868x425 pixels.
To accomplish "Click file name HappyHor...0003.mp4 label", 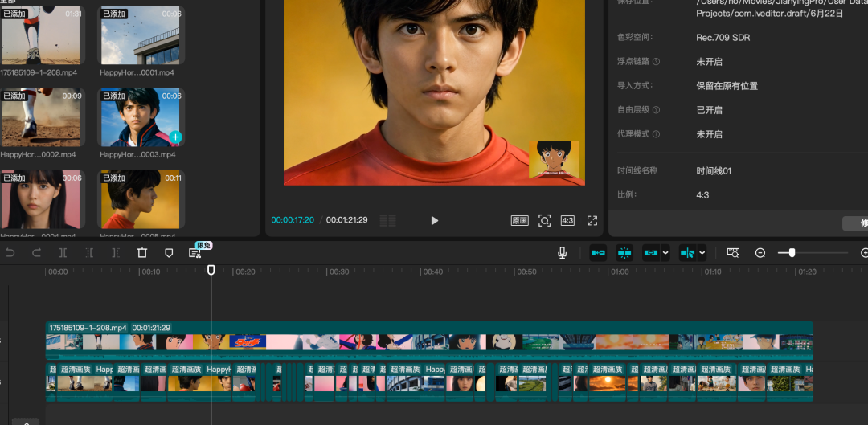I will pyautogui.click(x=138, y=154).
